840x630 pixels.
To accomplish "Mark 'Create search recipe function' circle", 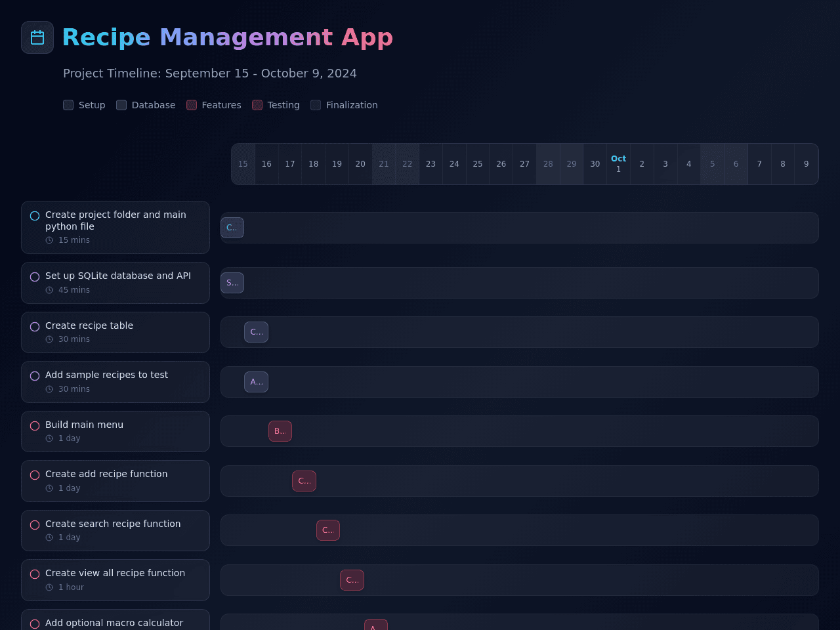I will (x=35, y=525).
